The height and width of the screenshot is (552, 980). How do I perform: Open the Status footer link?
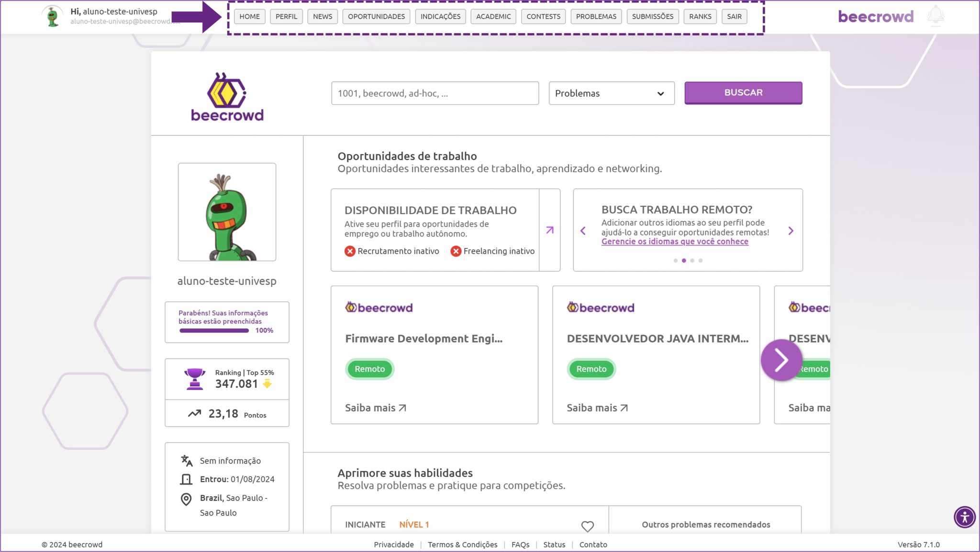click(554, 545)
